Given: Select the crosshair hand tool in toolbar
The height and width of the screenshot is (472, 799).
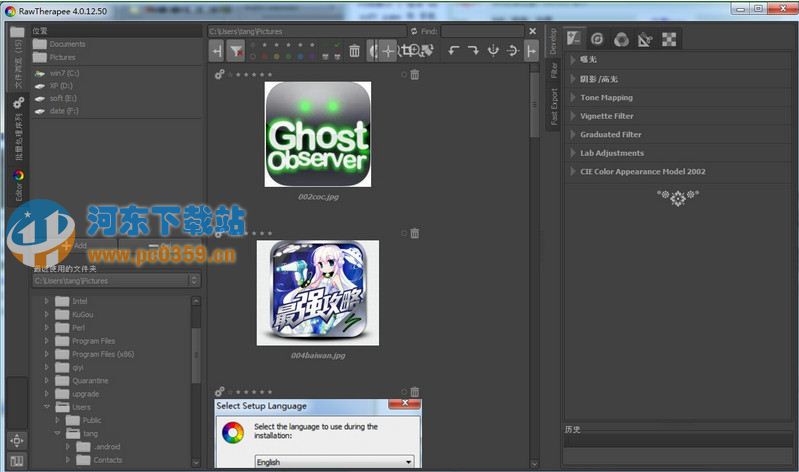Looking at the screenshot, I should [x=388, y=51].
